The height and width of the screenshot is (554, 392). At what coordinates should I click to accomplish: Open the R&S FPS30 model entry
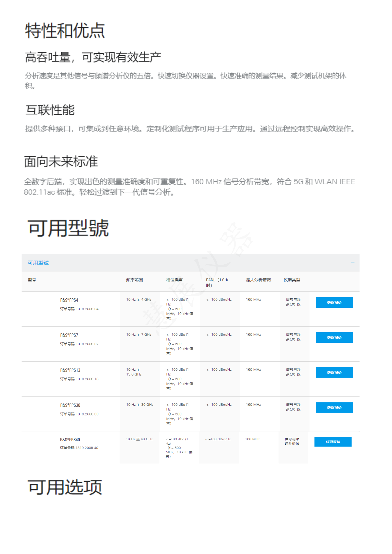point(70,405)
